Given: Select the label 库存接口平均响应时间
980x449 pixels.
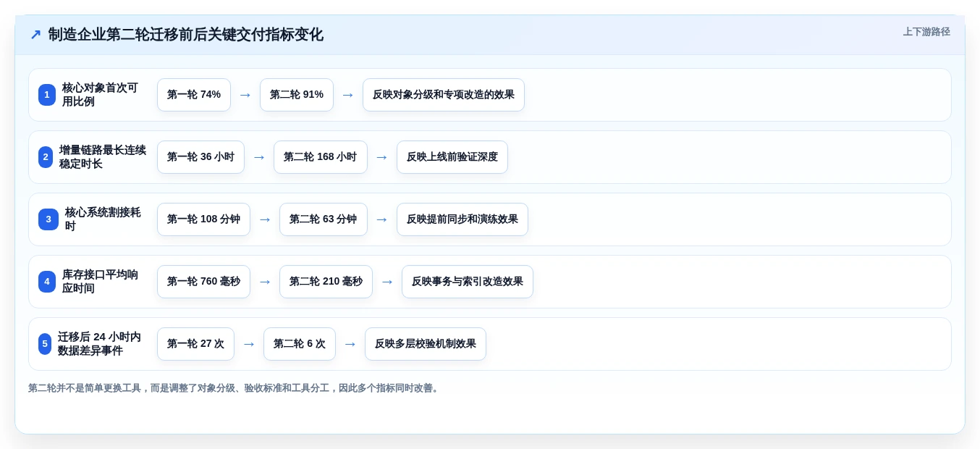Looking at the screenshot, I should (x=100, y=282).
